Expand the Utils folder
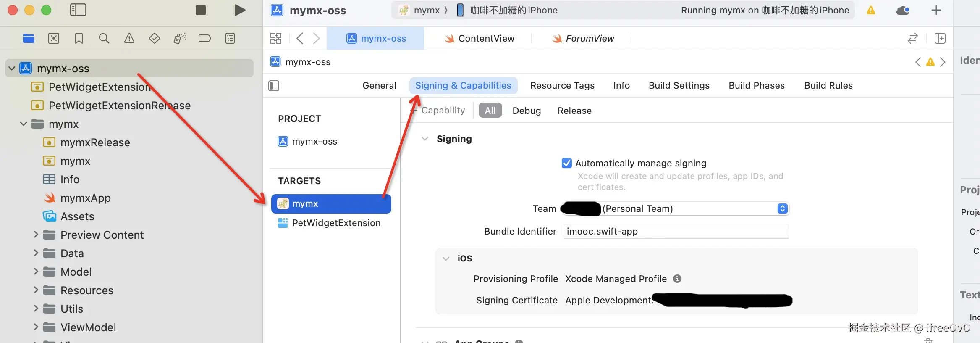Screen dimensions: 980x343 [x=36, y=309]
